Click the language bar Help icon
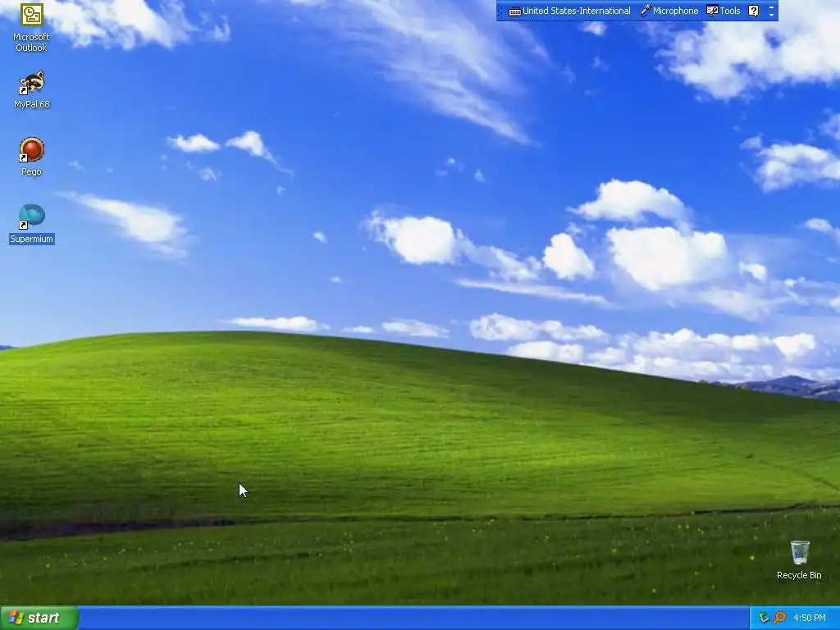The width and height of the screenshot is (840, 630). [753, 11]
